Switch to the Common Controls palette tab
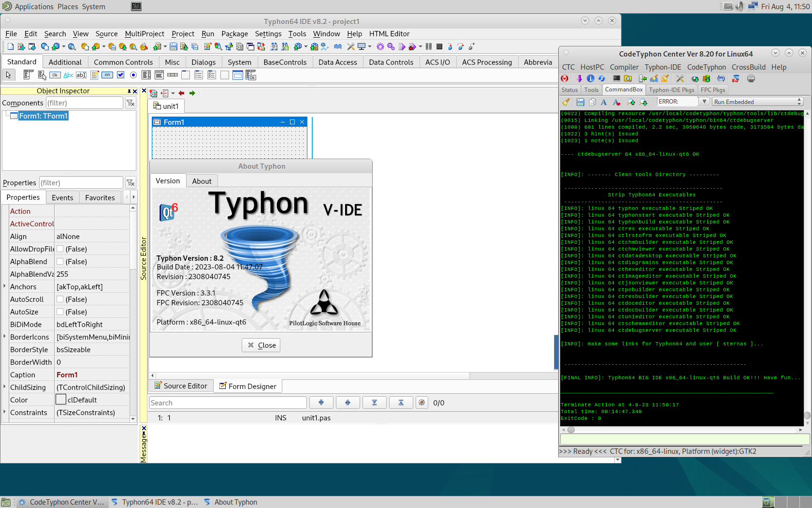The width and height of the screenshot is (812, 508). pyautogui.click(x=123, y=62)
